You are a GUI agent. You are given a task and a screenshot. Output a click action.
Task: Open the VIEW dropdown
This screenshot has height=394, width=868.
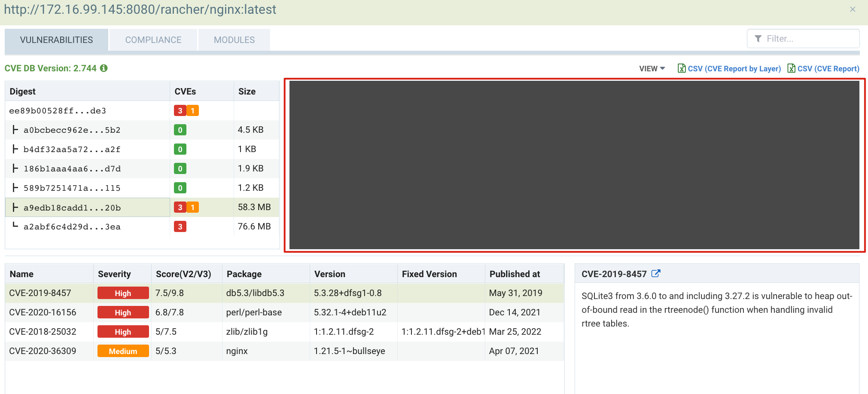click(651, 68)
